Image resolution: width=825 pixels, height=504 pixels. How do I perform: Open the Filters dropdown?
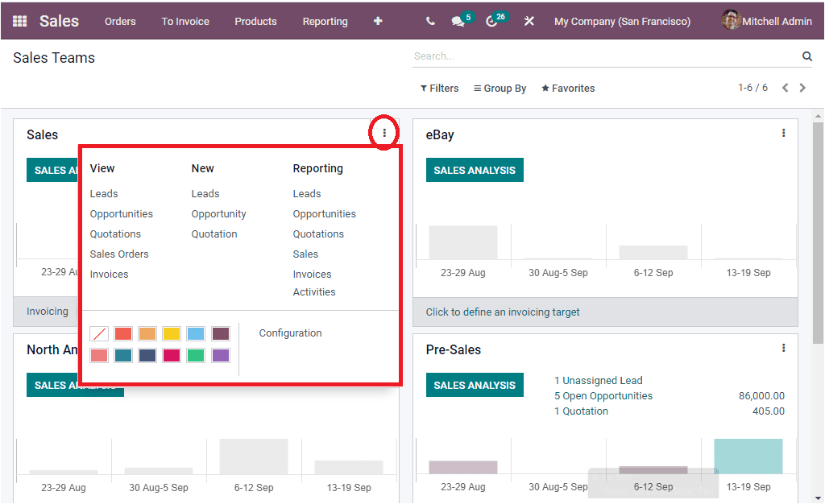[x=439, y=87]
